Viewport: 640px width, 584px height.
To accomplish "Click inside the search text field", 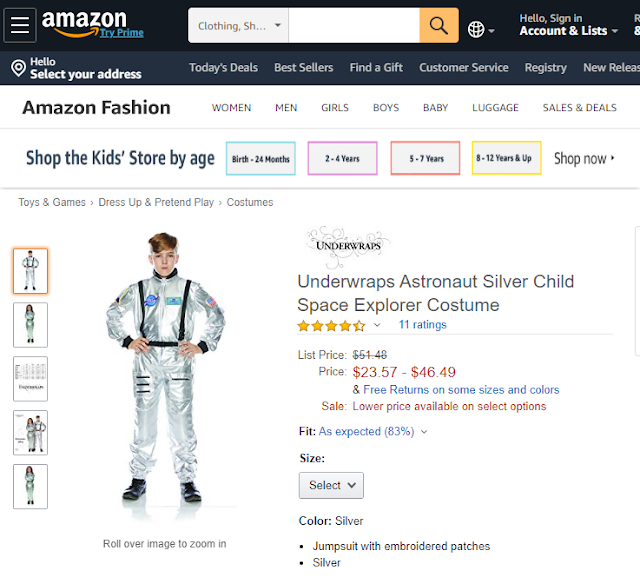I will click(354, 25).
